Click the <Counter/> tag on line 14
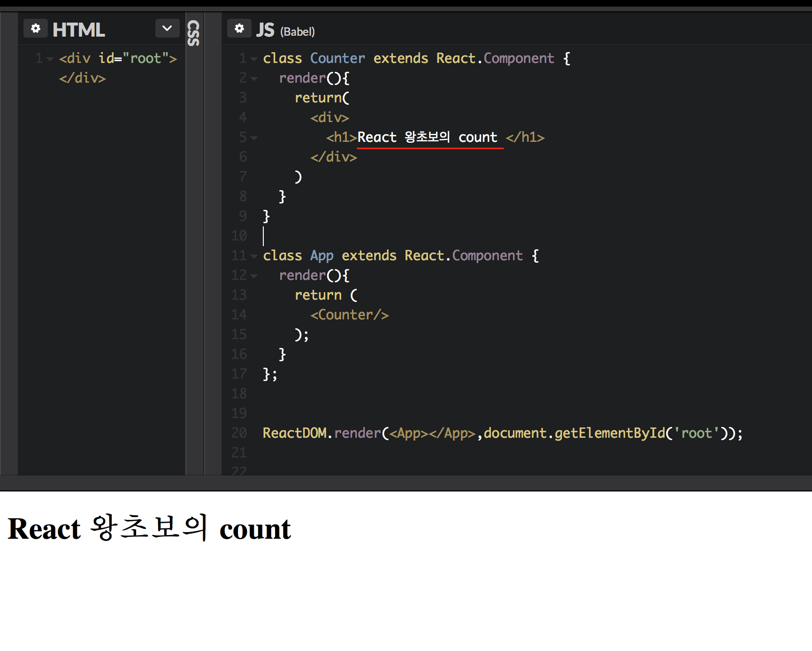The image size is (812, 651). point(350,315)
